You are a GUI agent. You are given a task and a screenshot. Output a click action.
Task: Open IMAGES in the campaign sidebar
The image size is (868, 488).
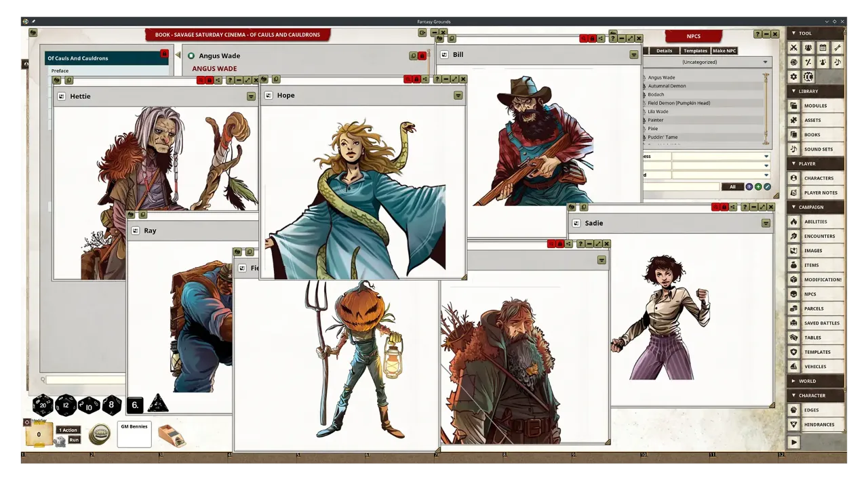coord(823,251)
